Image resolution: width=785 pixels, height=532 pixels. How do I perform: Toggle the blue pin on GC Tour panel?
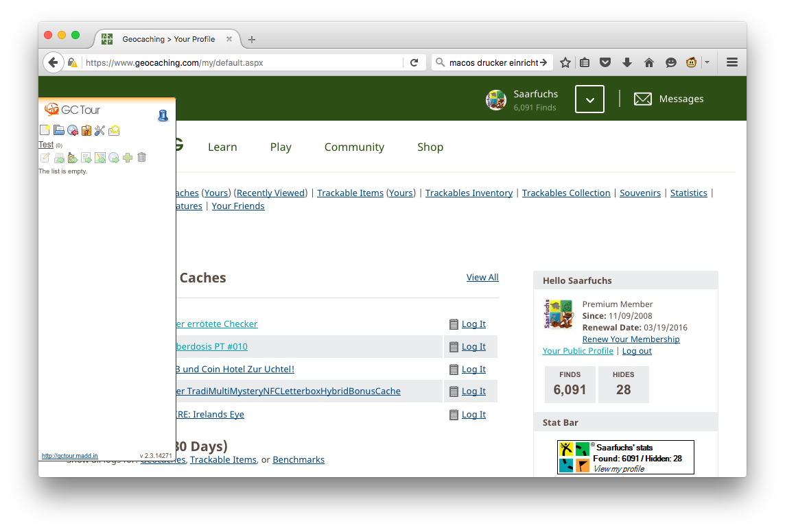[163, 115]
